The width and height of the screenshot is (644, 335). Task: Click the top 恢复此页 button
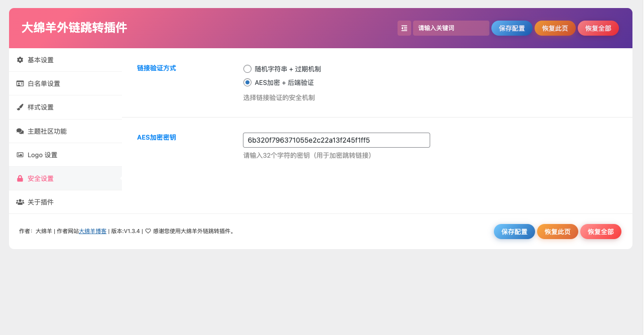coord(555,28)
